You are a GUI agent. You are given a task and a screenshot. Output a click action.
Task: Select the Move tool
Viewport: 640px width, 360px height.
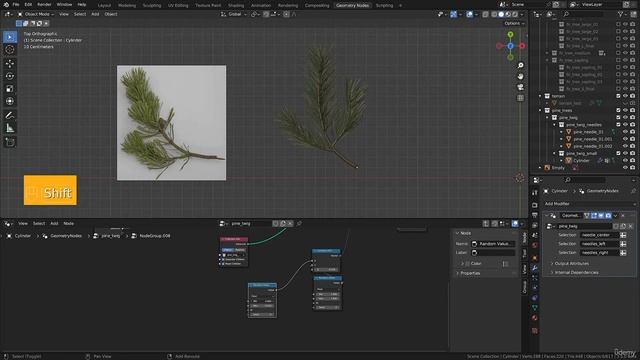[x=10, y=63]
